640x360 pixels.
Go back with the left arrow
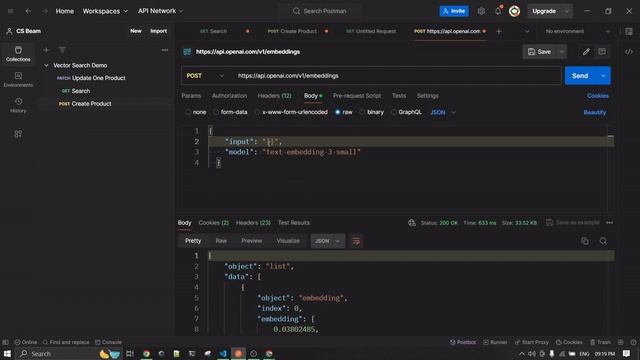coord(28,11)
